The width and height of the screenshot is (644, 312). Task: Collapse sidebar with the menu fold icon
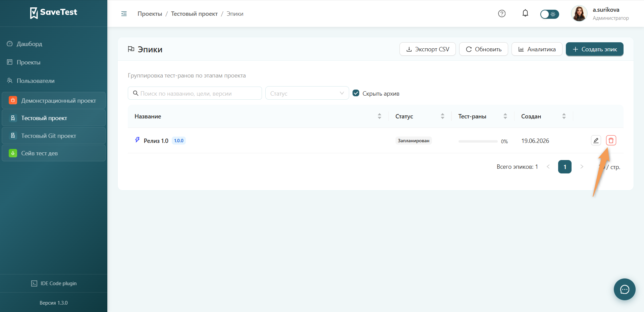tap(124, 14)
